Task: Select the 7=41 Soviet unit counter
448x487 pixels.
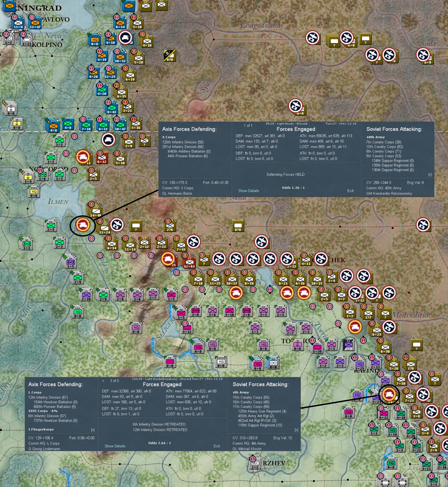Action: (x=181, y=245)
